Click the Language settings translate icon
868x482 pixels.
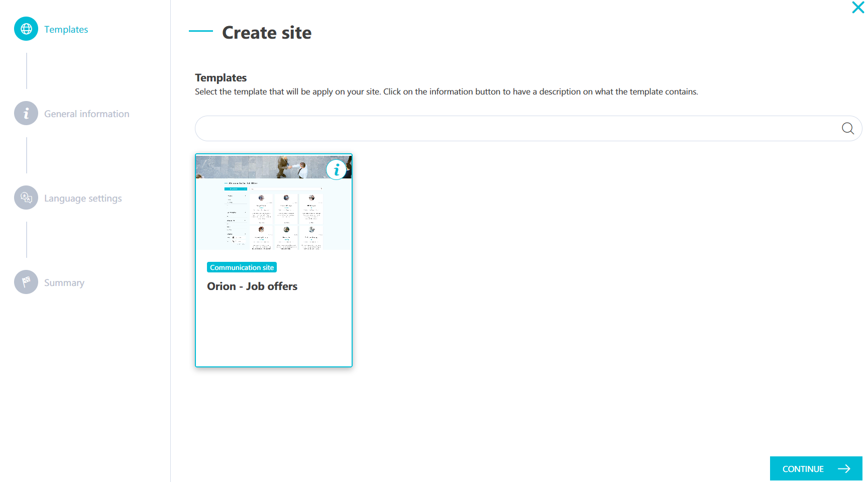click(26, 198)
